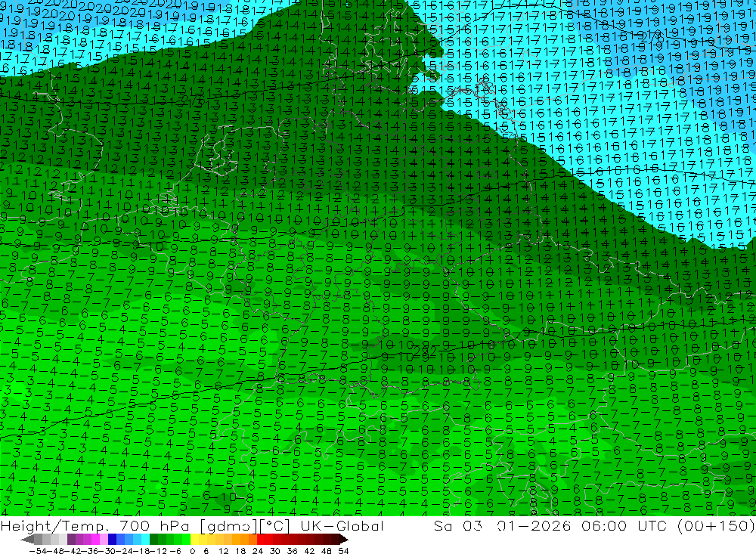Click the '(00+150)' forecast offset text
The image size is (756, 554).
click(717, 525)
